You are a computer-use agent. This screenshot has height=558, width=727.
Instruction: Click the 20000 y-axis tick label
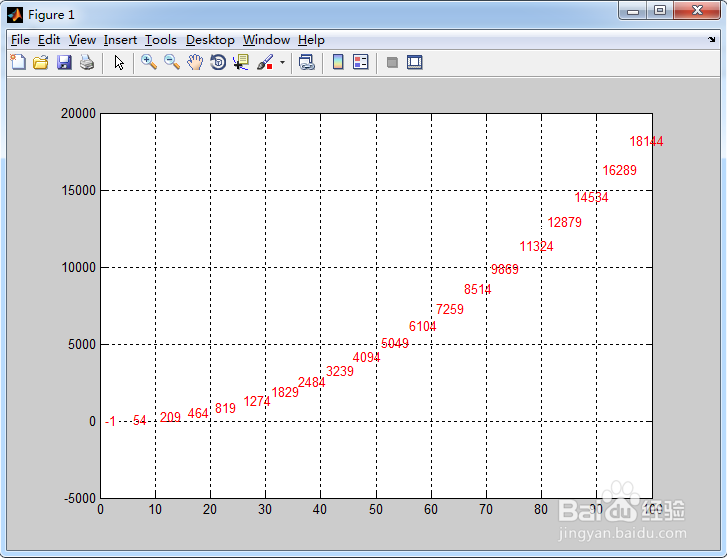click(x=78, y=113)
